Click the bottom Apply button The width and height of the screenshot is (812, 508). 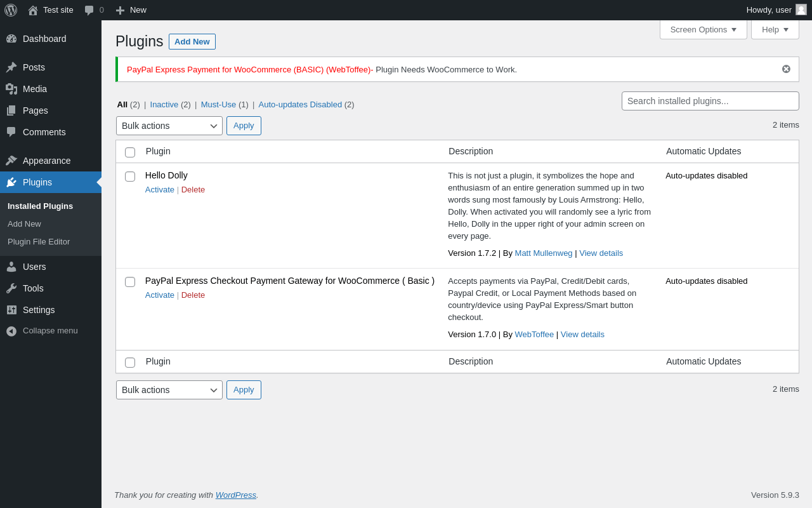244,390
